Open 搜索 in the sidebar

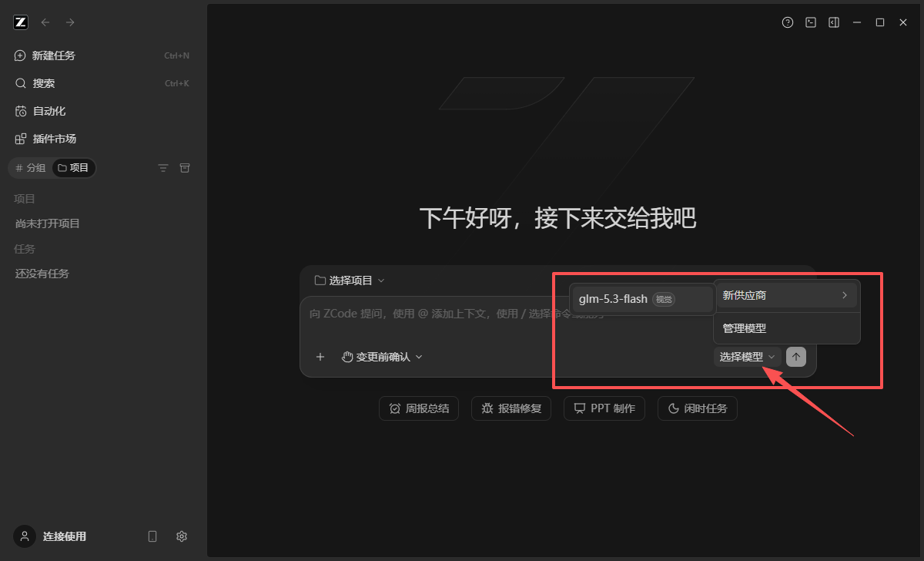click(x=102, y=83)
